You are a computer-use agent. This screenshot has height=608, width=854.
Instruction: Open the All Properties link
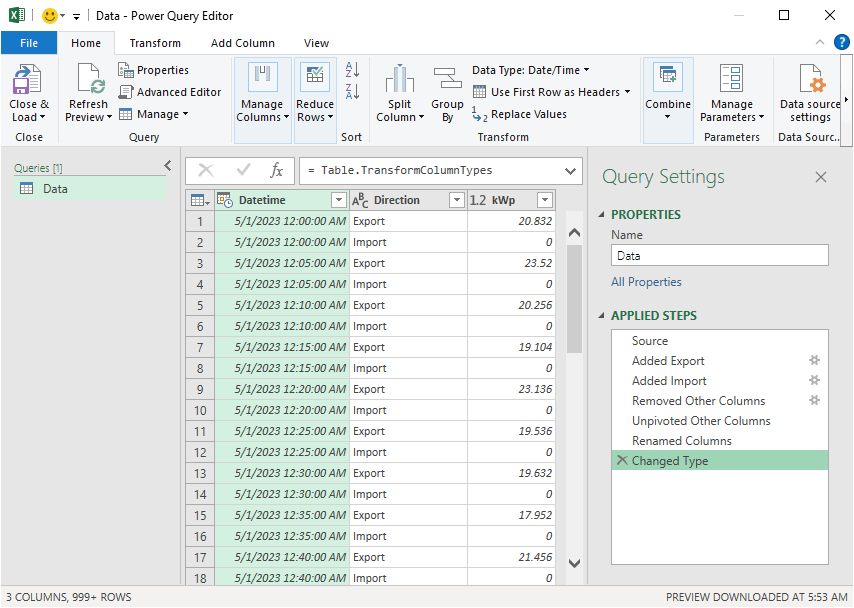coord(646,282)
